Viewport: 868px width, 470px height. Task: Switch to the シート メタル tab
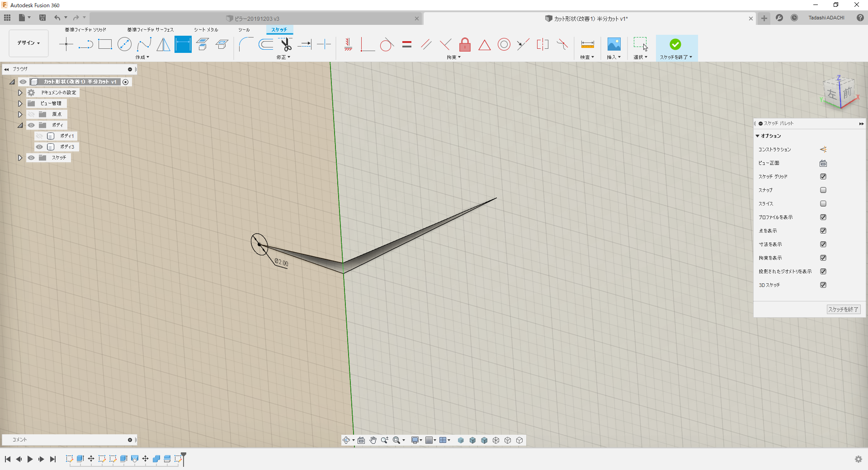[206, 30]
